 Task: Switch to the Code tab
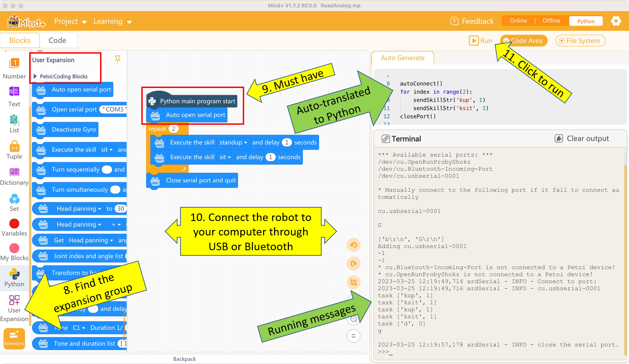pos(57,40)
